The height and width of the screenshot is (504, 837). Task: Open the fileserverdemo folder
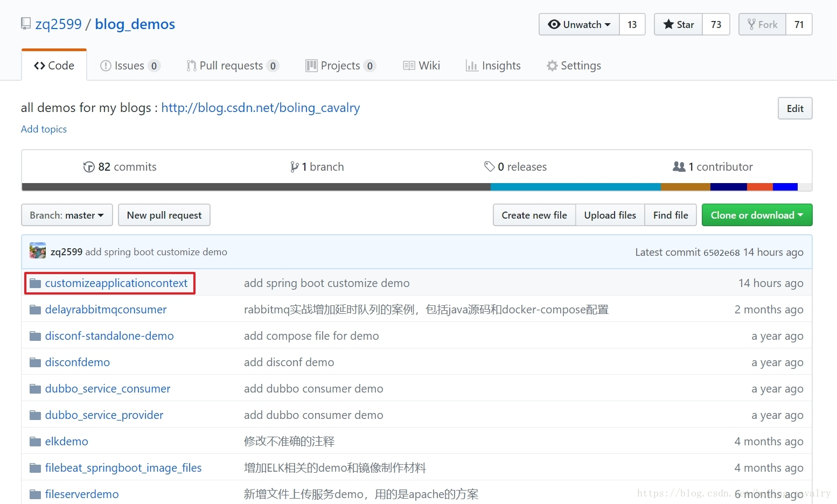[82, 494]
